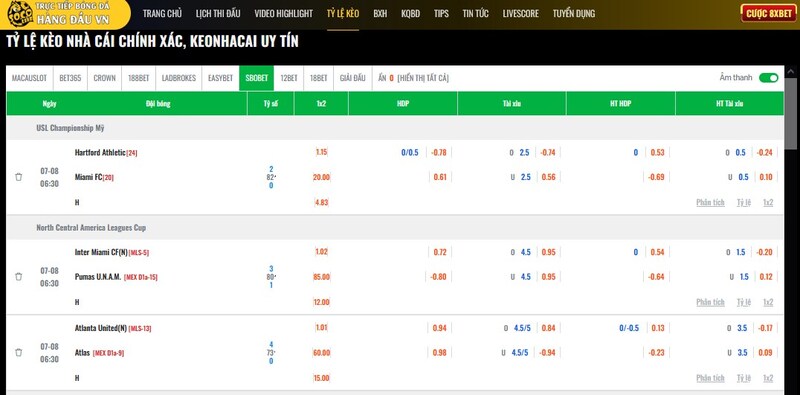Switch to the 12BET bookmaker tab
Screen dimensions: 800x395
point(289,78)
